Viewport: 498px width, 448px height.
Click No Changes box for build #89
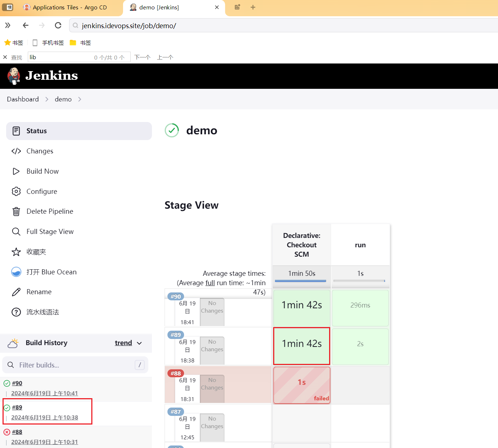(x=212, y=351)
